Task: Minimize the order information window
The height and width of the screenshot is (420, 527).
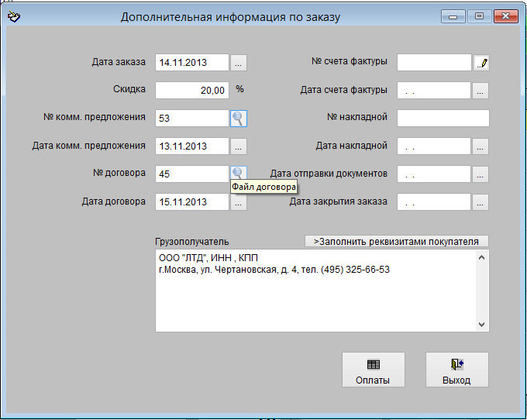Action: [453, 16]
